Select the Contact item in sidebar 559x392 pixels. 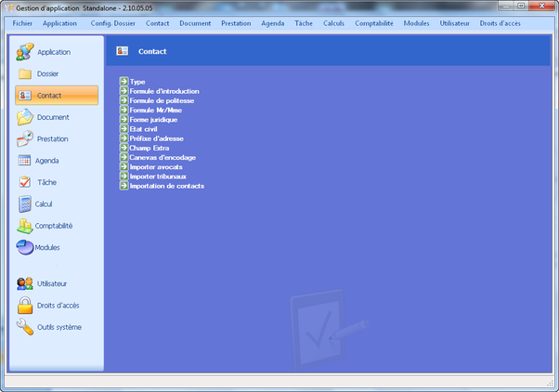coord(56,95)
